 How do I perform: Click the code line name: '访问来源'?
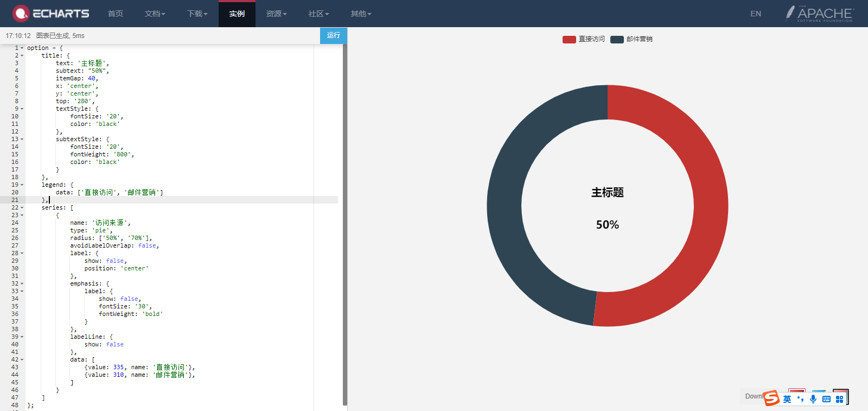coord(100,223)
